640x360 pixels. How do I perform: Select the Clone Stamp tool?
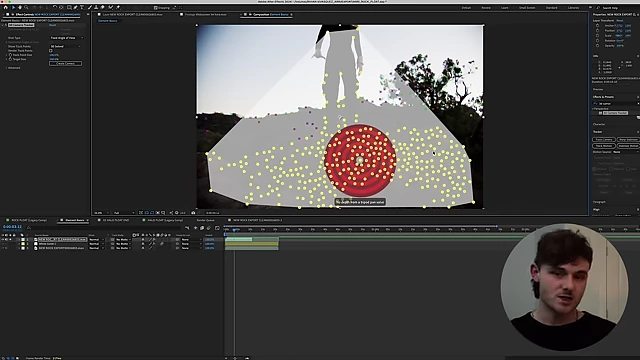pos(96,7)
